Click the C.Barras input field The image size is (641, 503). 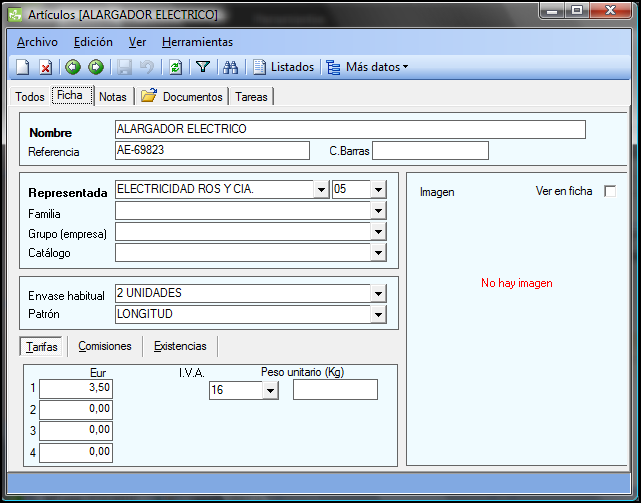point(430,150)
